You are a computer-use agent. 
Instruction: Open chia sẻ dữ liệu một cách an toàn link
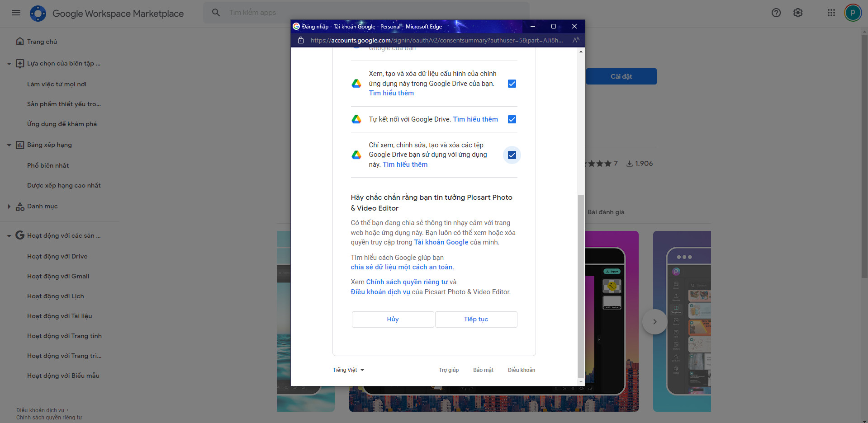click(x=402, y=267)
